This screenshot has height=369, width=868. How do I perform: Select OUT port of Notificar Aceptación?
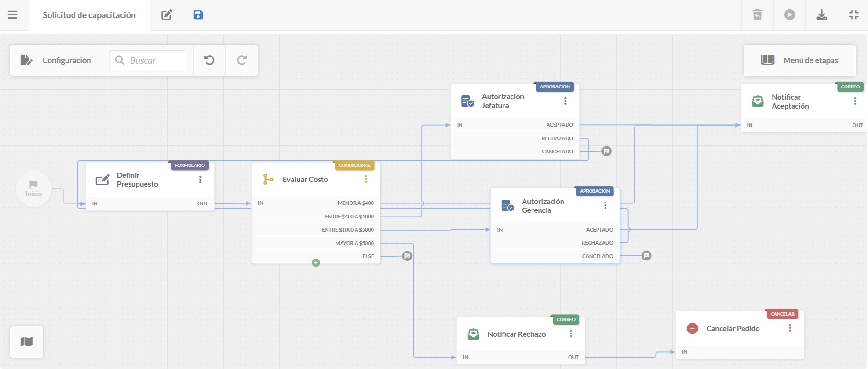[x=857, y=125]
